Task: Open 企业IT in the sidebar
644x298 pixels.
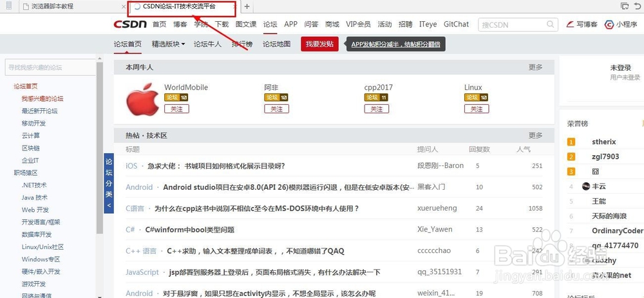Action: click(x=30, y=160)
